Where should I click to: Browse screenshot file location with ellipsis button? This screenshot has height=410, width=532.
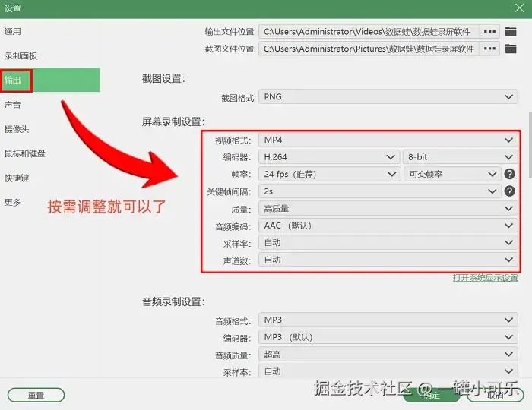click(x=489, y=49)
